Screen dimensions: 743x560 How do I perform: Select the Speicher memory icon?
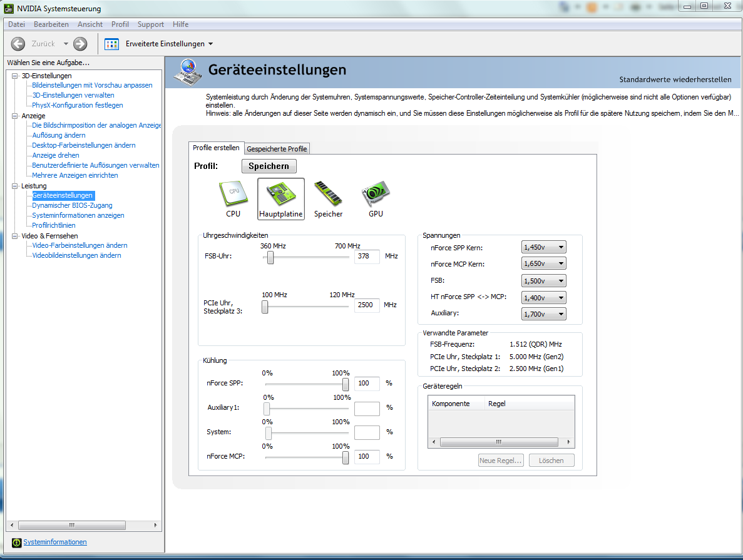click(x=328, y=199)
